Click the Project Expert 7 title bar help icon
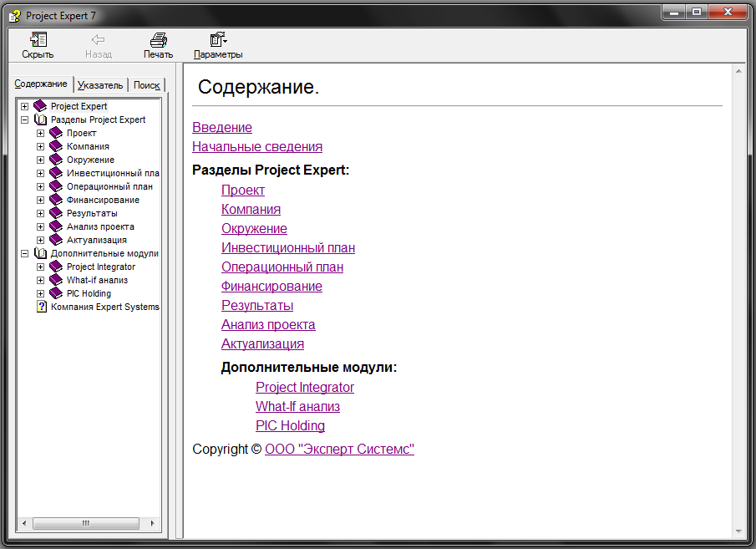This screenshot has height=549, width=756. click(x=15, y=16)
